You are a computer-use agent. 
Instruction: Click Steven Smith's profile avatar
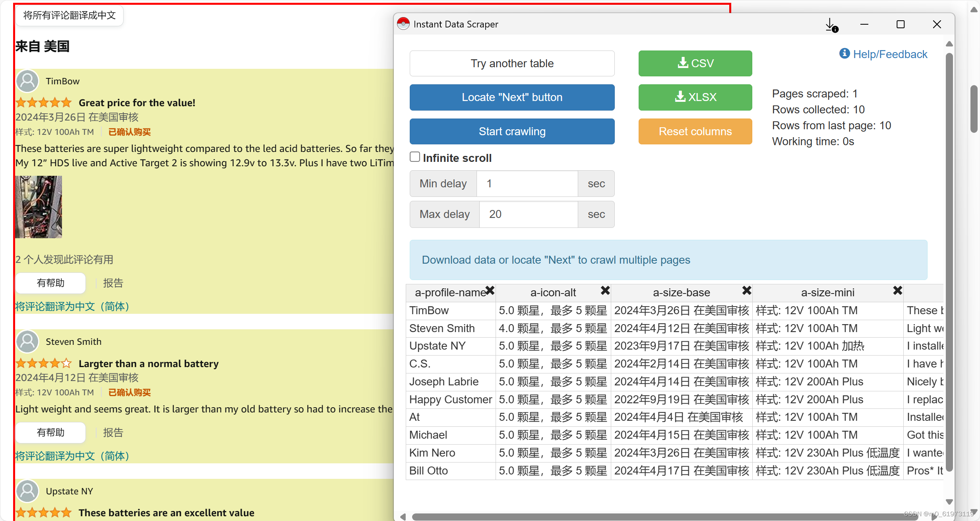tap(27, 341)
